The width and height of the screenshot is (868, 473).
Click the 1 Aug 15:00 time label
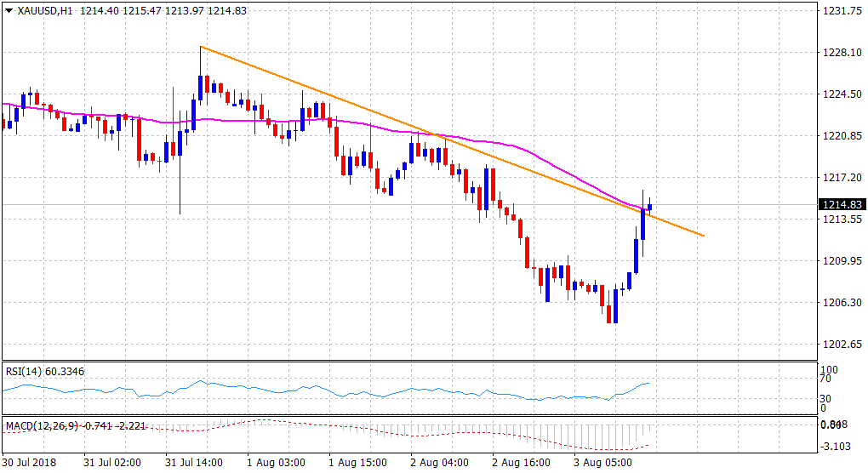(358, 463)
